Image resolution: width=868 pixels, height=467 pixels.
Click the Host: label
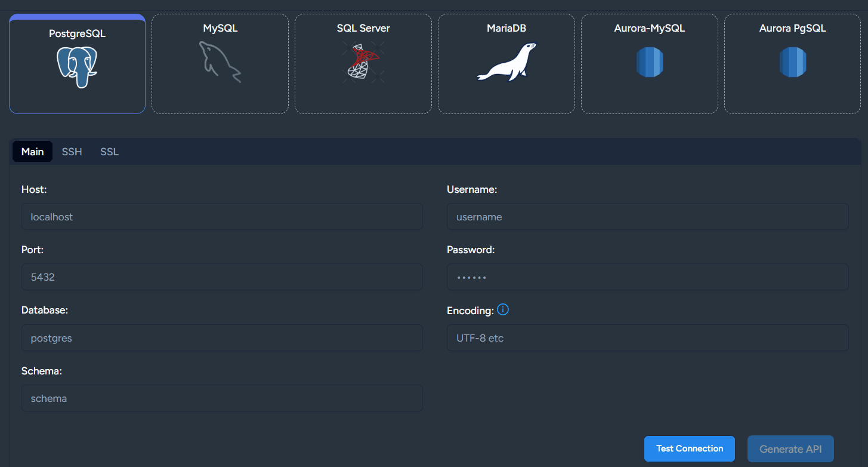(x=34, y=189)
